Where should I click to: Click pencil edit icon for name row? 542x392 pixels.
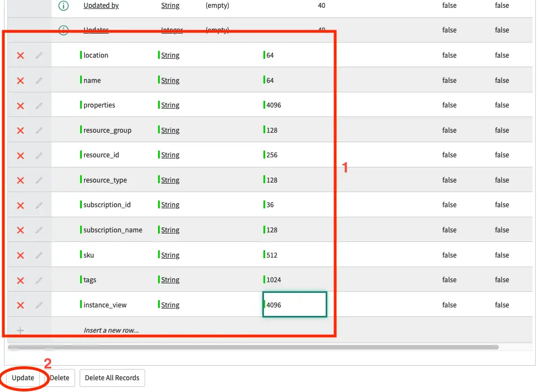tap(39, 81)
